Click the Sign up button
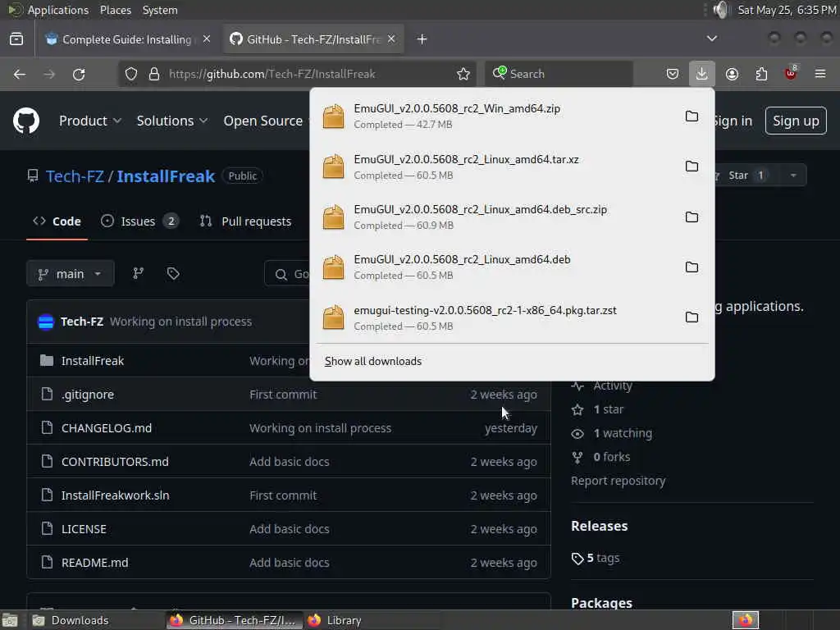 click(796, 121)
